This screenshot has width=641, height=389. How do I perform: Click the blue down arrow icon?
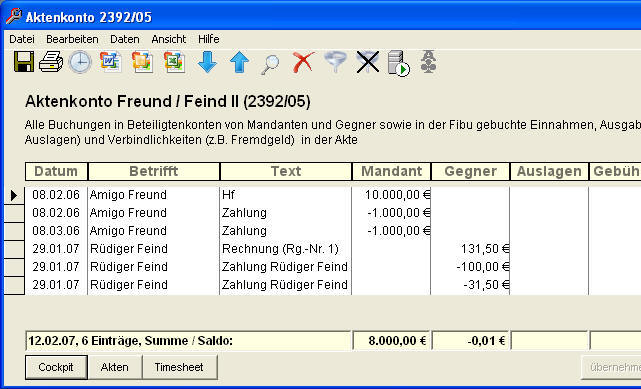pyautogui.click(x=207, y=63)
